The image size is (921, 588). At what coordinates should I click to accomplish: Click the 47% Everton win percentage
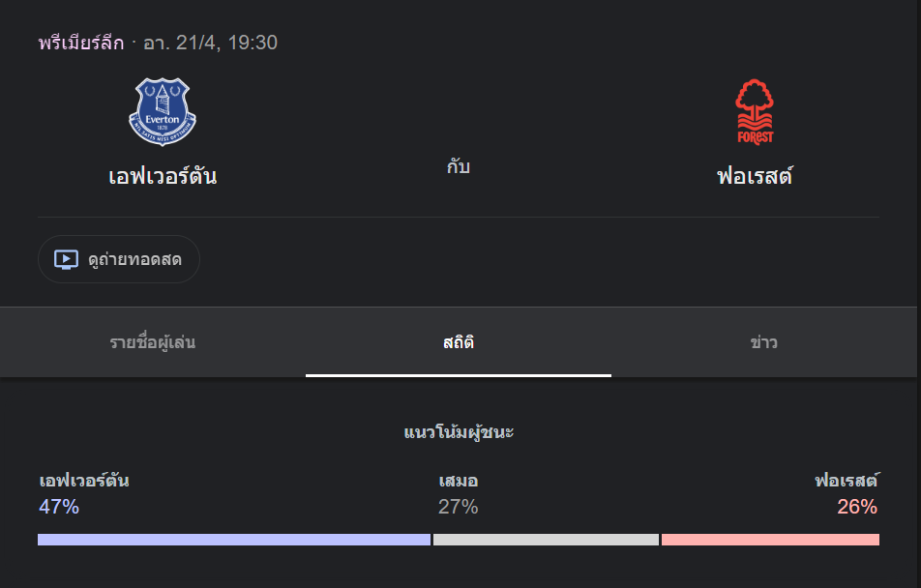[x=59, y=507]
